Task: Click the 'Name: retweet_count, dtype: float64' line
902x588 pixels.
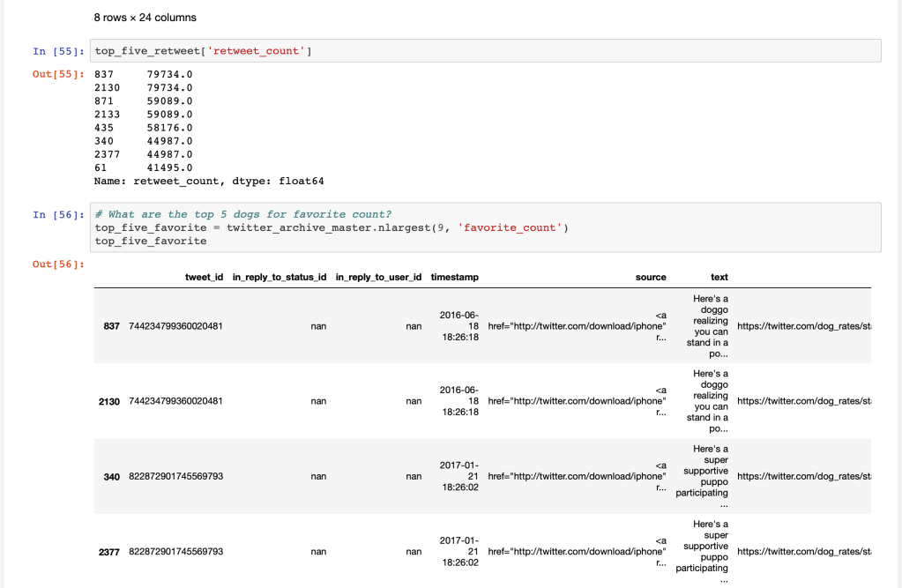Action: click(211, 181)
